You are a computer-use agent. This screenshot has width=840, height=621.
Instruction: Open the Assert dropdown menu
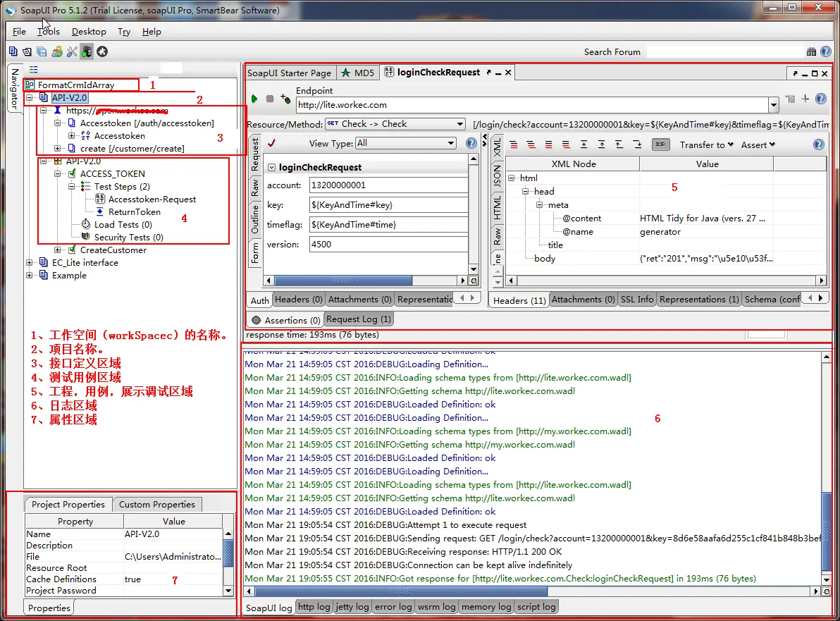point(758,145)
